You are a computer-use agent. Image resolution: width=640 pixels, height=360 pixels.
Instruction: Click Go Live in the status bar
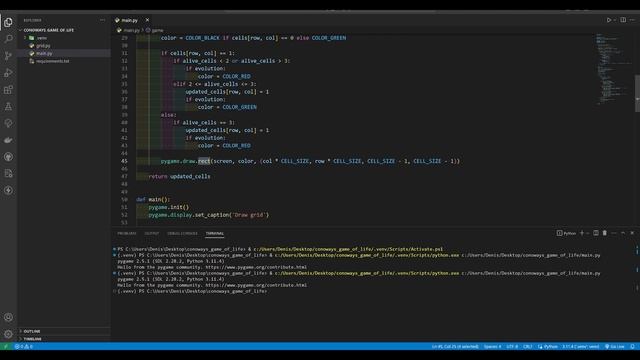click(615, 347)
